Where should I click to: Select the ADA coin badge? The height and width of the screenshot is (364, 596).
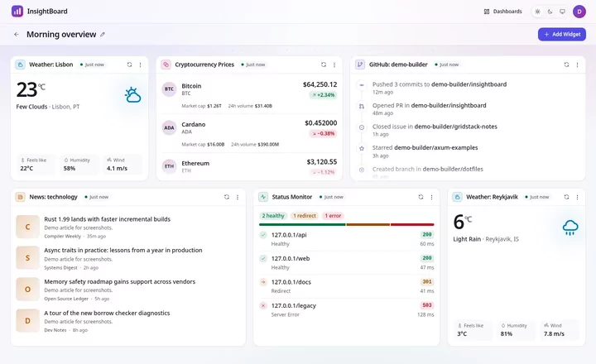click(169, 128)
